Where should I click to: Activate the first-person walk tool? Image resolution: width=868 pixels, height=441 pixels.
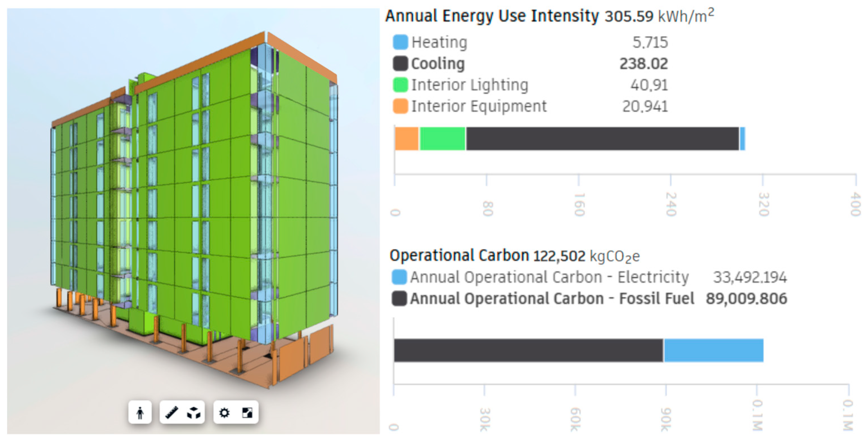coord(140,412)
